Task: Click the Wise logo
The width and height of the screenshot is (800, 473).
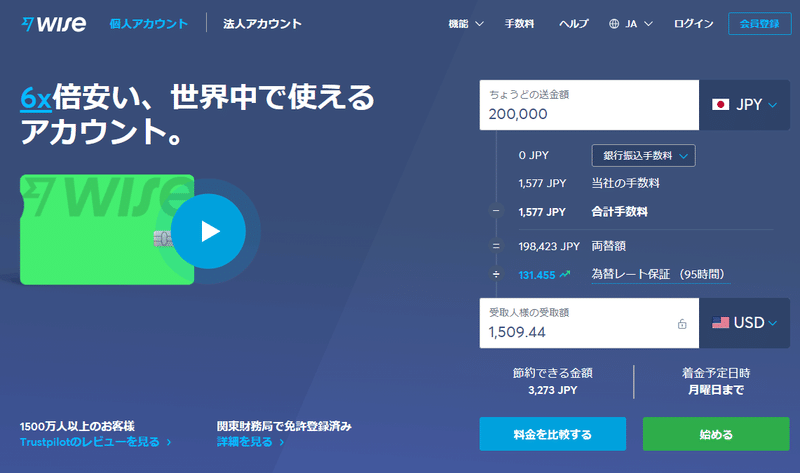Action: [54, 23]
